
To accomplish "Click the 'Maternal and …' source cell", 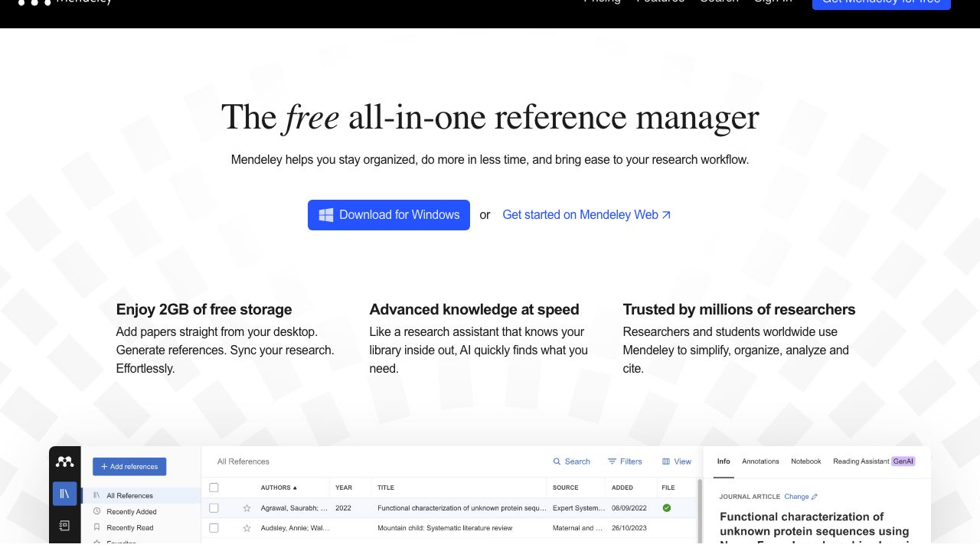I will click(x=578, y=528).
